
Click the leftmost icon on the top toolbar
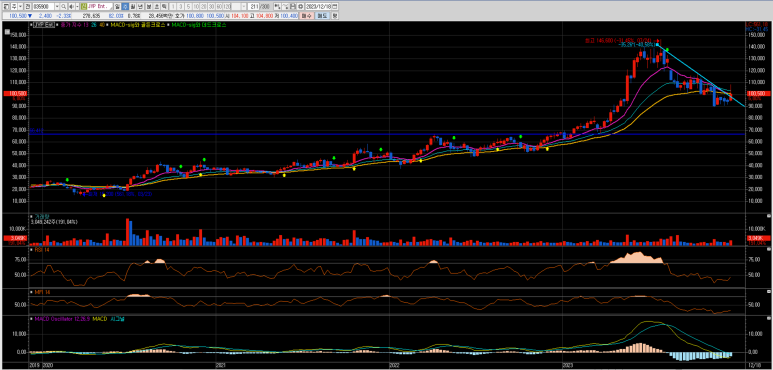tap(5, 6)
